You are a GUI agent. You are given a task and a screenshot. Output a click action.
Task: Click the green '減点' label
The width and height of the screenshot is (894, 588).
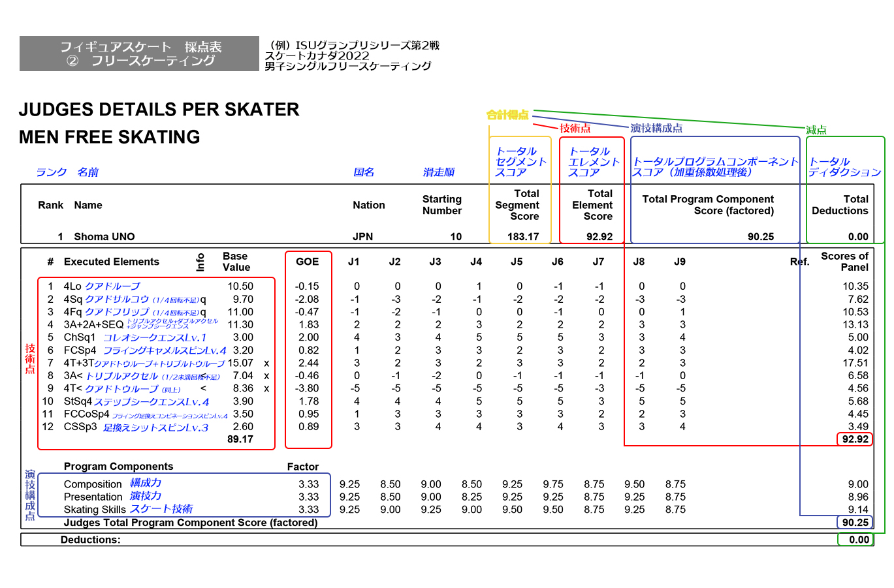click(x=816, y=130)
